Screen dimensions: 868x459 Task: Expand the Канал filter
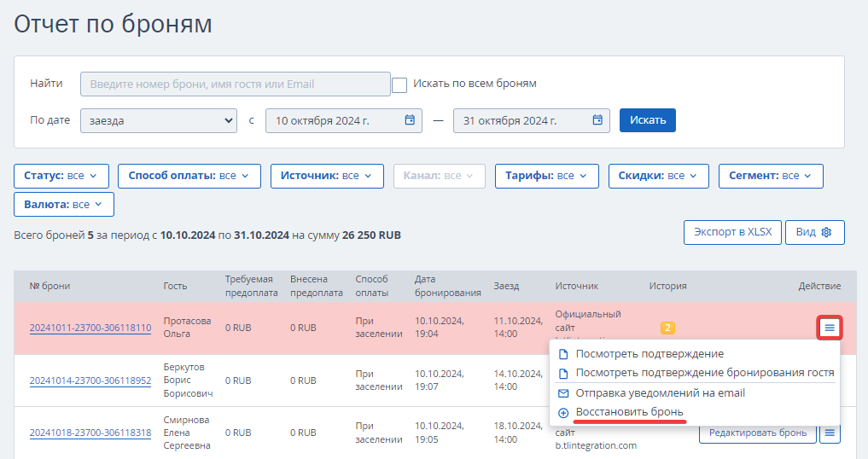439,176
